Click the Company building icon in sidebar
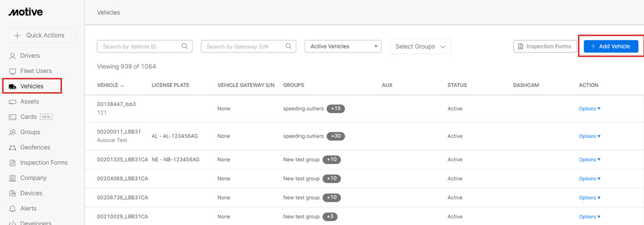 tap(13, 178)
